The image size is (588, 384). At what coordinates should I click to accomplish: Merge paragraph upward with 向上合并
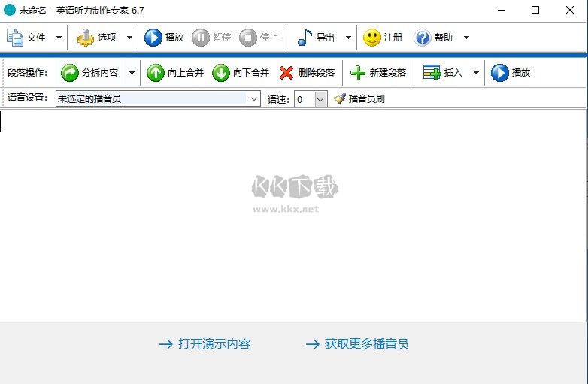[x=156, y=73]
